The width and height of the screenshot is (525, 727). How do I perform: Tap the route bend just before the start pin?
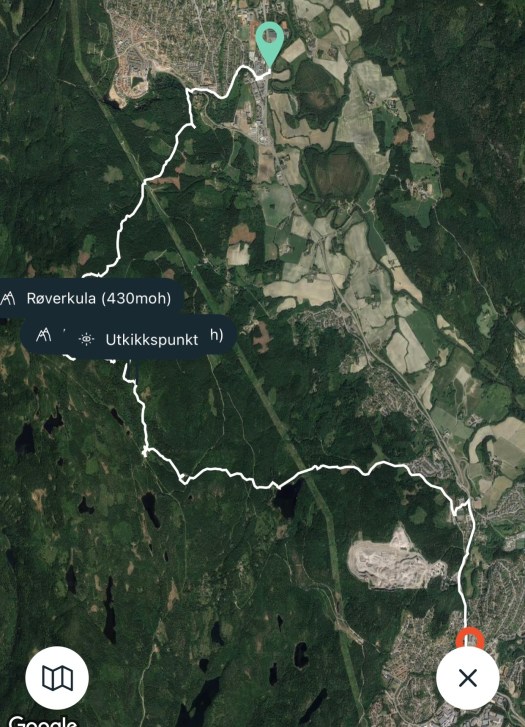(x=243, y=69)
